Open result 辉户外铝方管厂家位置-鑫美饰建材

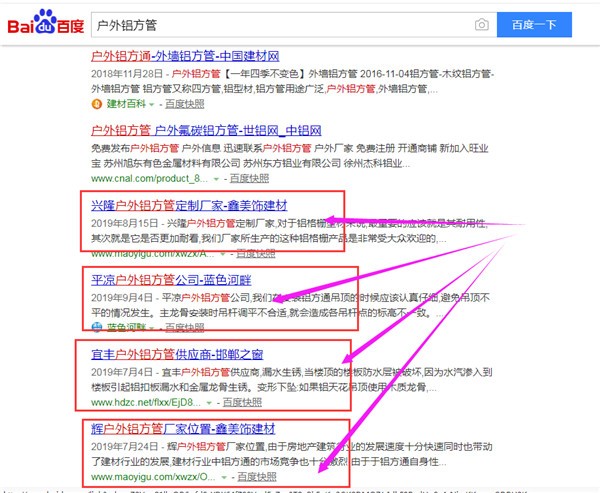(x=183, y=429)
